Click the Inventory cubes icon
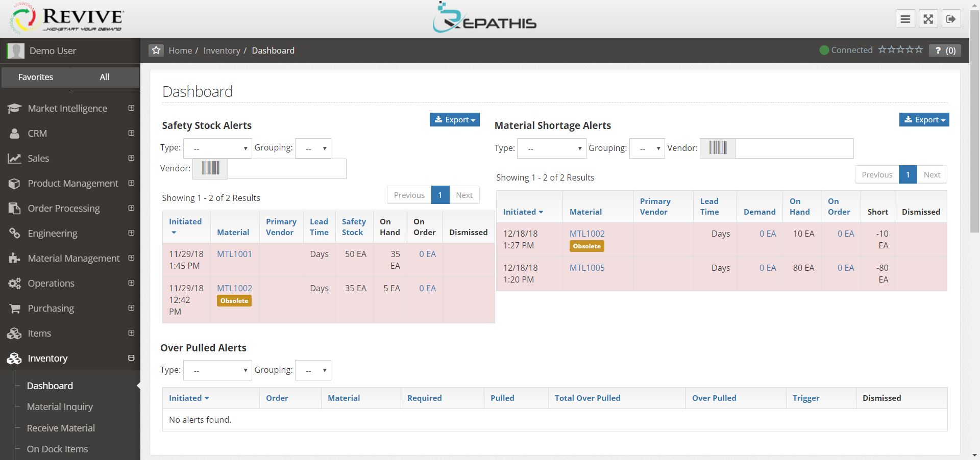Screen dimensions: 980x460 [14, 358]
